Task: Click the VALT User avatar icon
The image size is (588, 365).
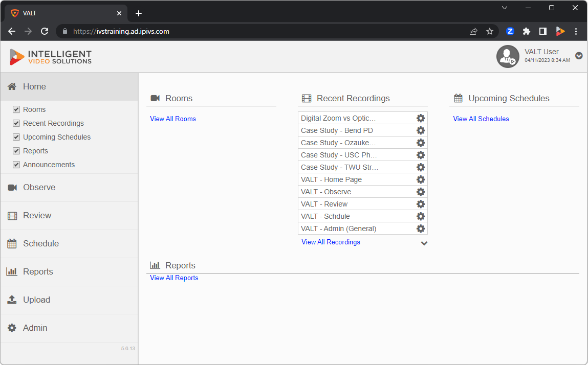Action: 507,56
